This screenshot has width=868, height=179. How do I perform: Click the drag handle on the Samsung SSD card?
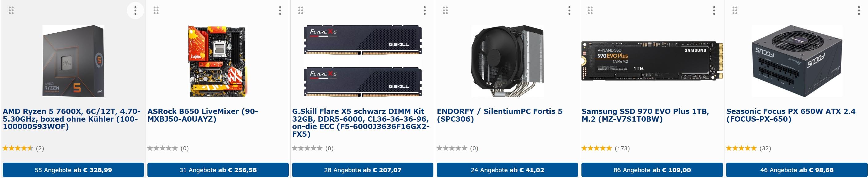[590, 10]
